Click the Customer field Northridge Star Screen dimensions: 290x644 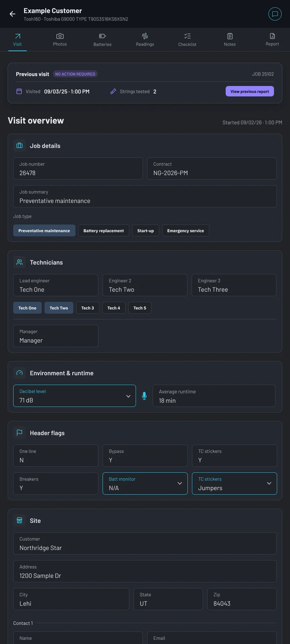145,543
